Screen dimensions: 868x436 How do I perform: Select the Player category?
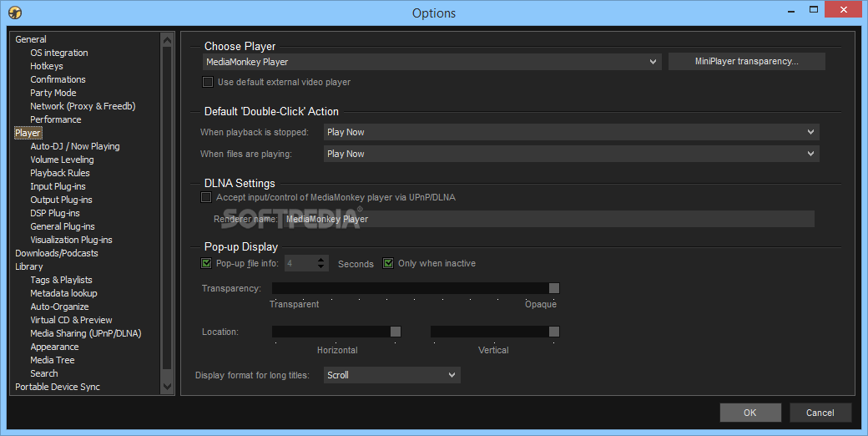click(28, 133)
